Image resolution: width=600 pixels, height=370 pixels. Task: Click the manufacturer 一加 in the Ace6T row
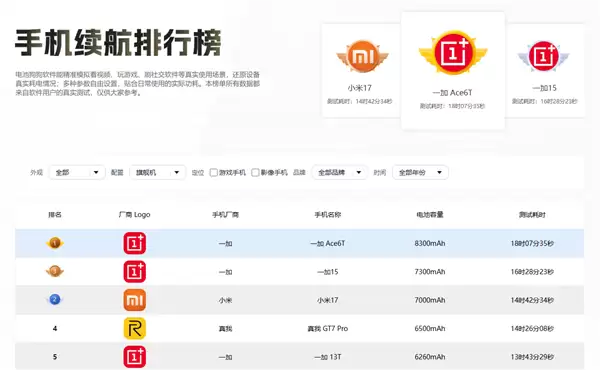[225, 244]
